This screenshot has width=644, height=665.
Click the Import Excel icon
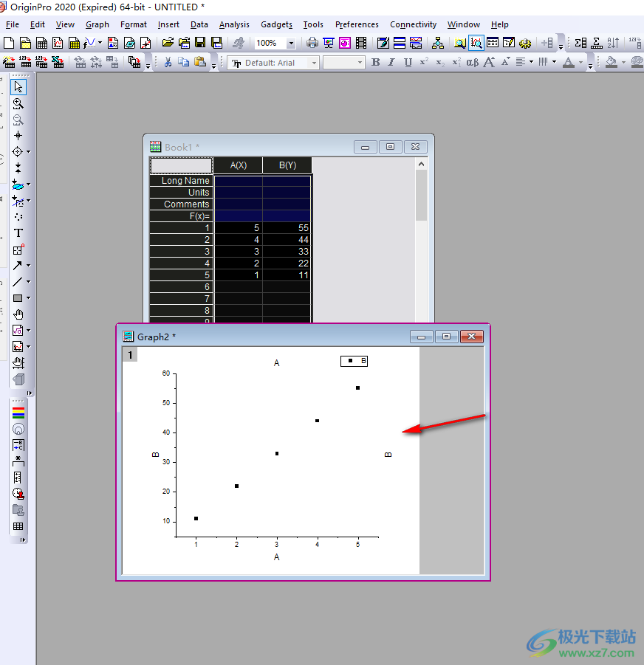(x=58, y=62)
